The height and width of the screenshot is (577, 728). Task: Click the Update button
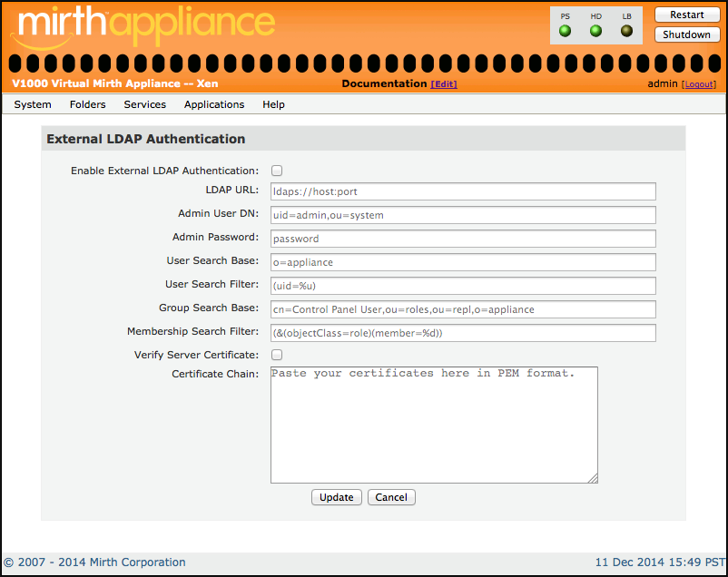tap(337, 497)
